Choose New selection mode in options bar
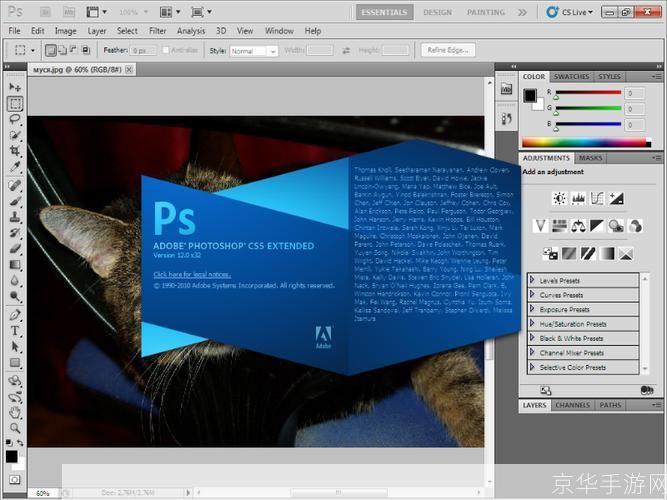 tap(51, 50)
